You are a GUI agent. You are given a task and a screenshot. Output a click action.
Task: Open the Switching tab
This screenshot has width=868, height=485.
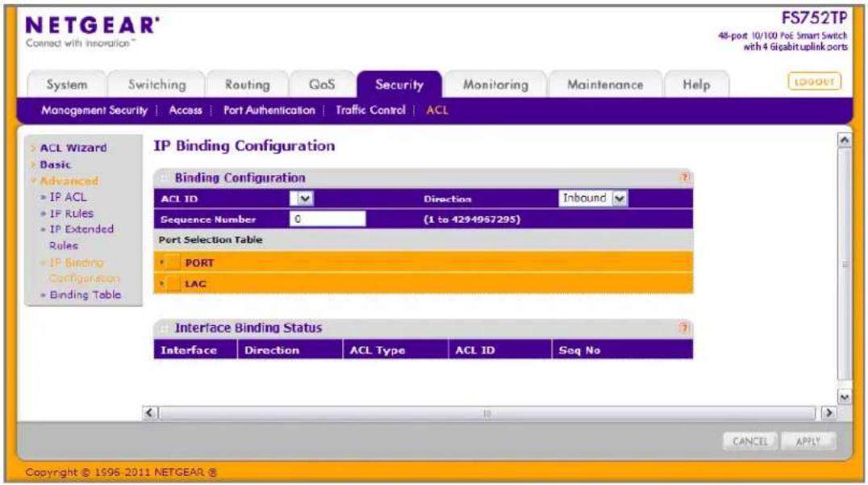click(156, 85)
